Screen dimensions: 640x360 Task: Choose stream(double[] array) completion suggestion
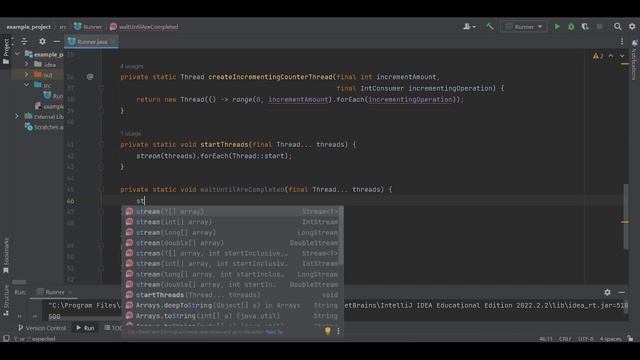[x=231, y=243]
